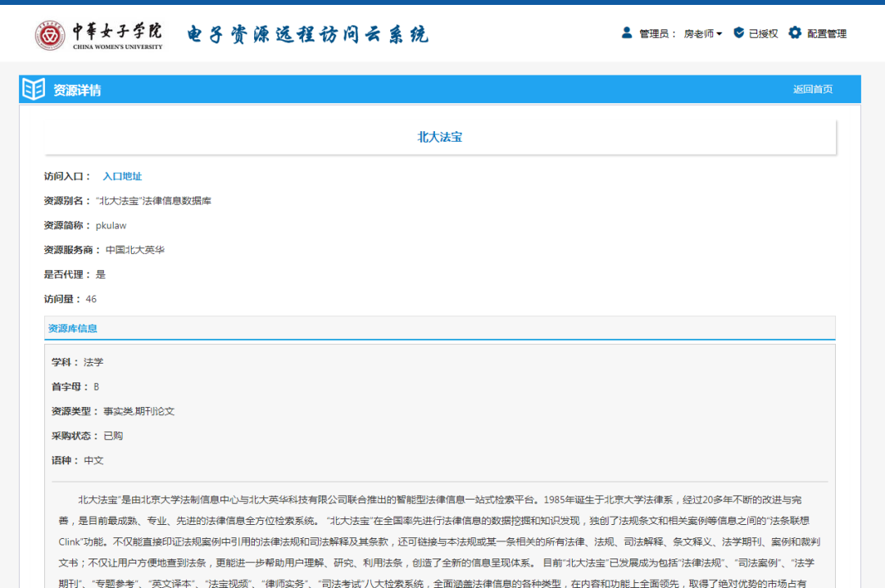Expand the 房老师 user dropdown
The width and height of the screenshot is (885, 588).
tap(703, 34)
